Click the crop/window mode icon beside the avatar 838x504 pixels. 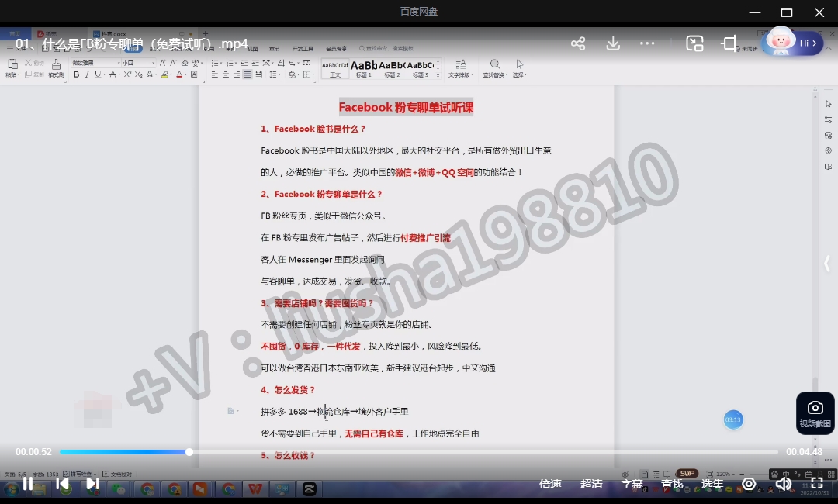729,43
